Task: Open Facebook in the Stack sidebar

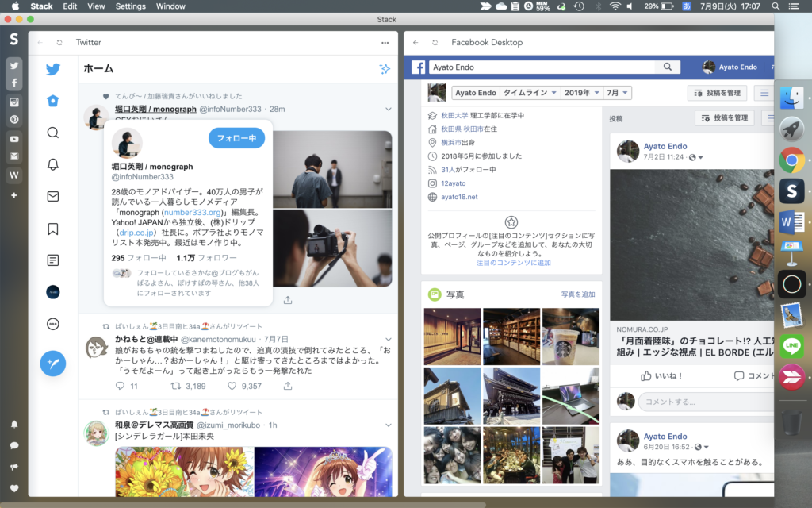Action: click(x=14, y=83)
